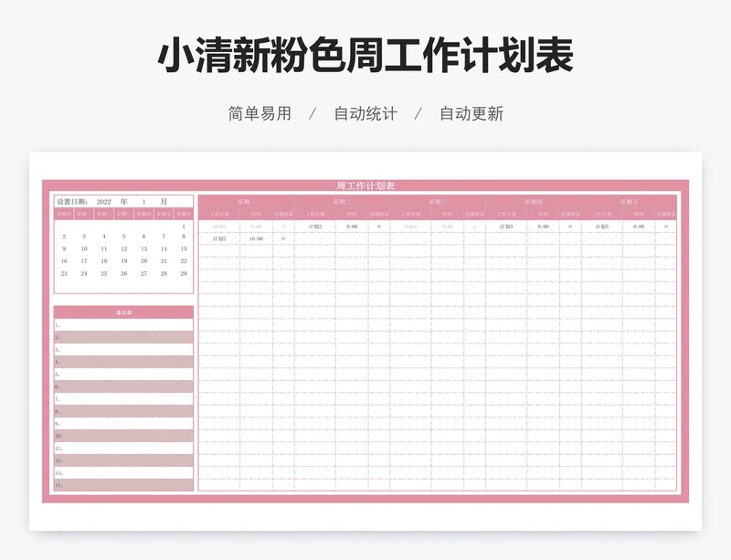Screen dimensions: 731x560
Task: Select date 26 in the mini calendar
Action: (124, 274)
